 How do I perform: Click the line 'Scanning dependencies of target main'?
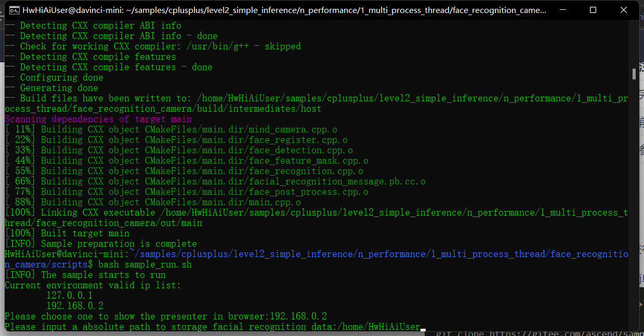[98, 119]
